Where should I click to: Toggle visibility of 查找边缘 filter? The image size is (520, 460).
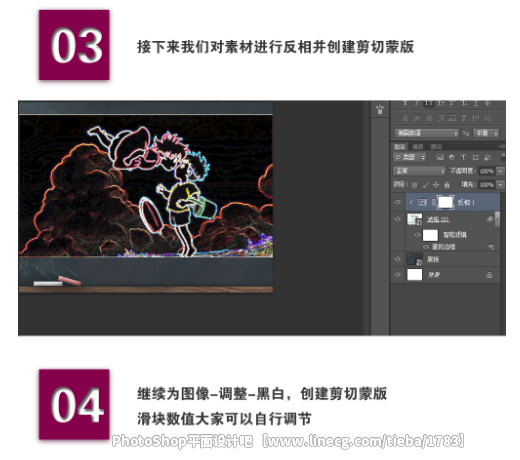[x=426, y=247]
